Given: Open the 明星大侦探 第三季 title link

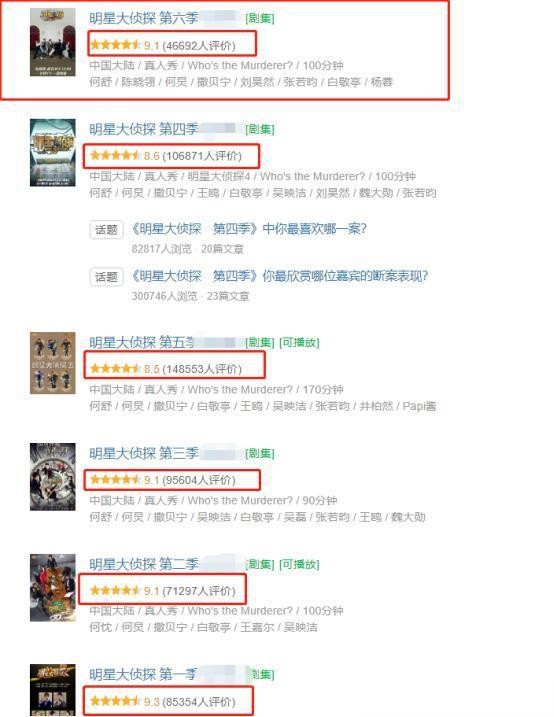Looking at the screenshot, I should point(144,453).
